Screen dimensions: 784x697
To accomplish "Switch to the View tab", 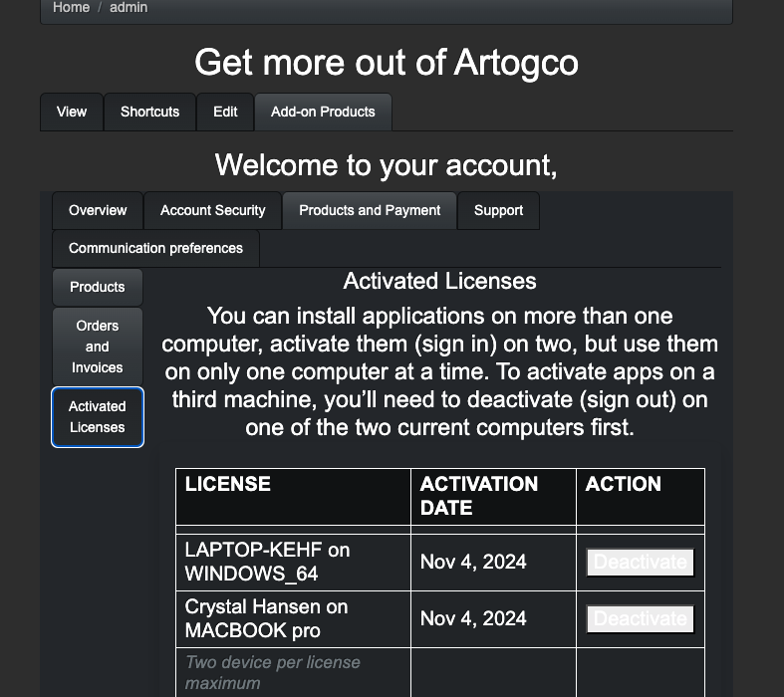I will pos(72,112).
